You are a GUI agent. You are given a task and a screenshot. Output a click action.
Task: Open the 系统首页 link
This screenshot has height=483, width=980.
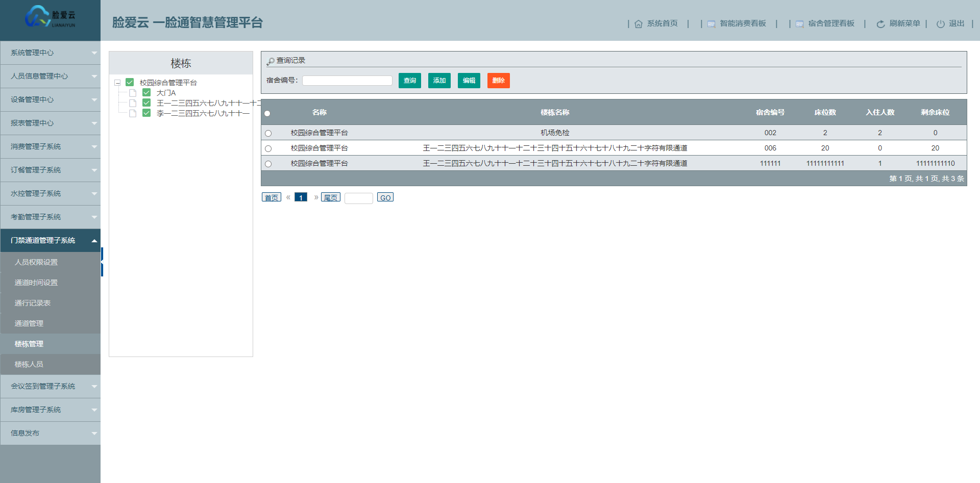pyautogui.click(x=663, y=23)
